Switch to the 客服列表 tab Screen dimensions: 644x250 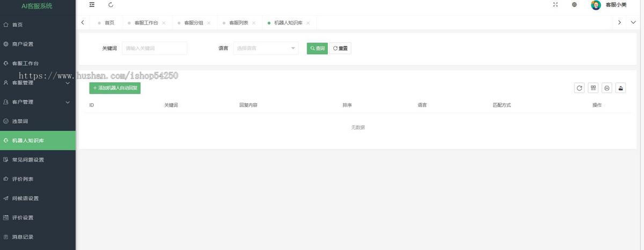[238, 23]
